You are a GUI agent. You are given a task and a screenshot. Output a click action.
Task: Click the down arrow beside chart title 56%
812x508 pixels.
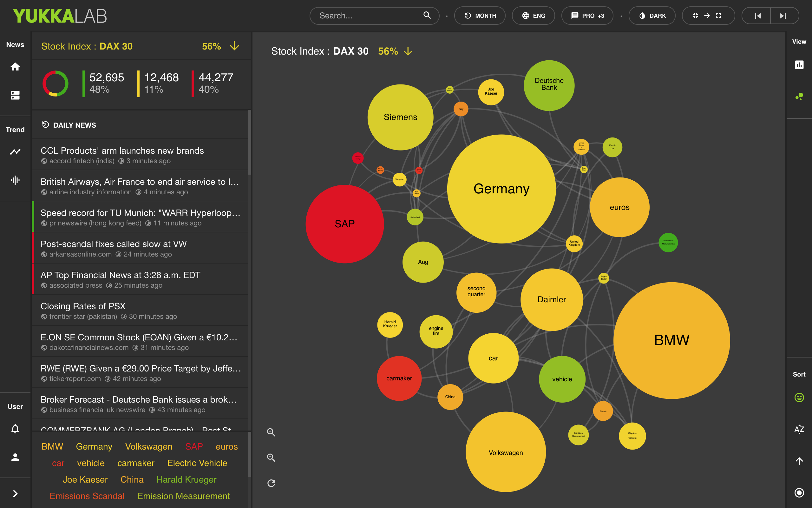(x=408, y=51)
